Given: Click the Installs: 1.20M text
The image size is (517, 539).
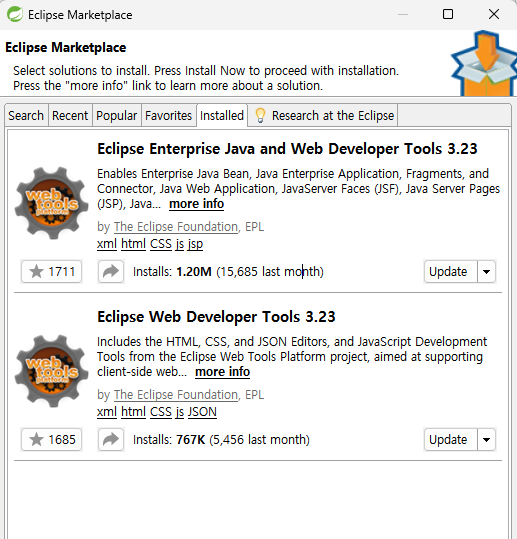Looking at the screenshot, I should 172,272.
